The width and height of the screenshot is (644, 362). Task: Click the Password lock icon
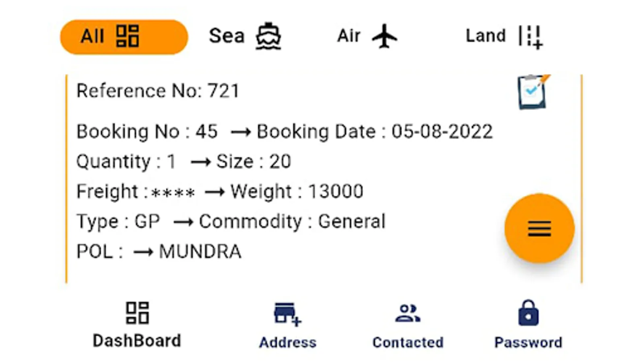(528, 313)
